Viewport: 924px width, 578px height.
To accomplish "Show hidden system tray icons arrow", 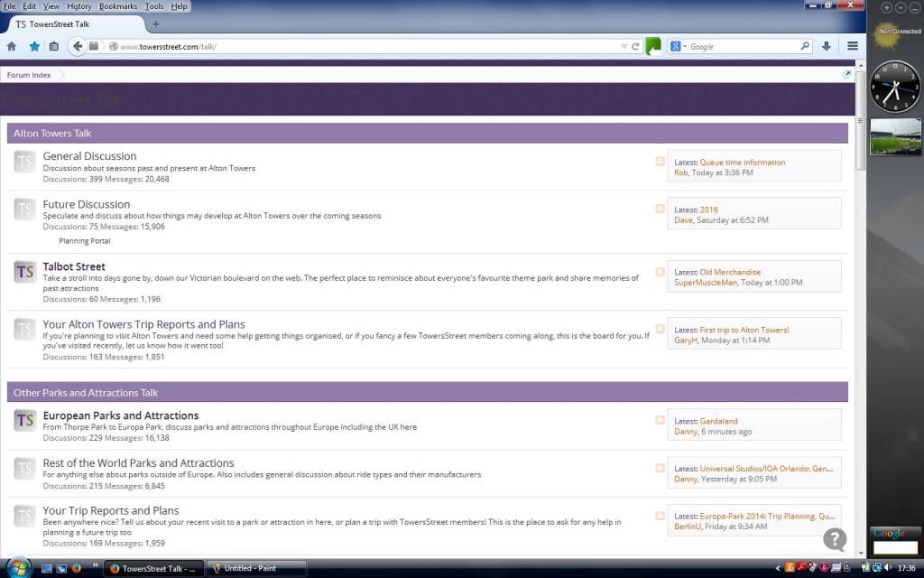I will tap(777, 569).
